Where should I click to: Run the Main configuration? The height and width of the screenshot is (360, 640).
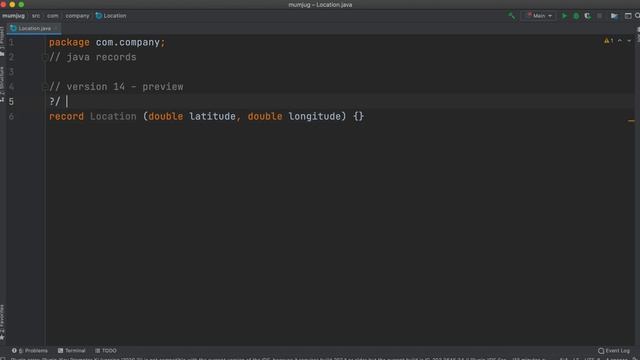coord(564,16)
